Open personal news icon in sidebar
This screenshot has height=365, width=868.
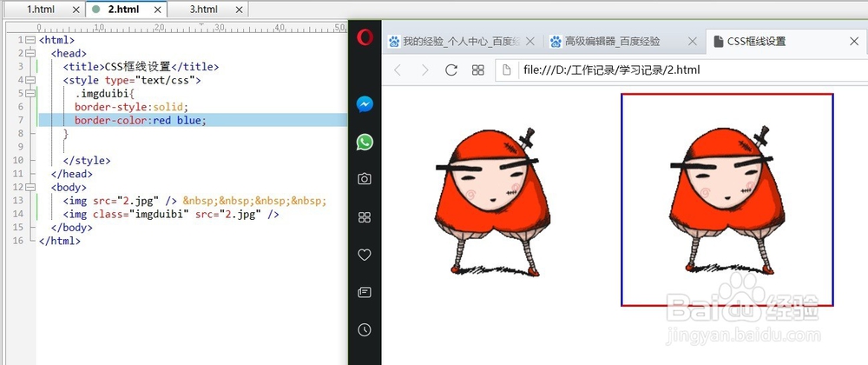pos(365,292)
